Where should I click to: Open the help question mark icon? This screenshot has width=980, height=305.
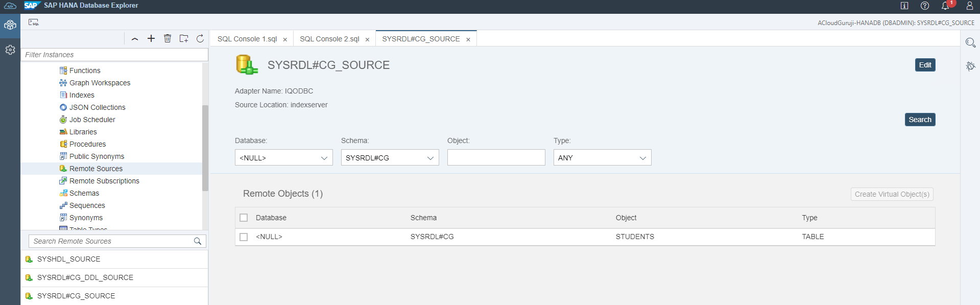(x=925, y=6)
